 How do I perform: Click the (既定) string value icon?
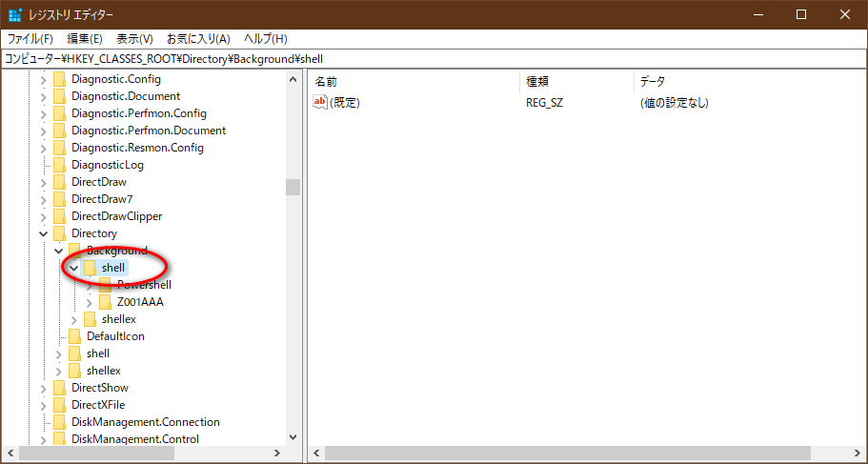[x=320, y=102]
